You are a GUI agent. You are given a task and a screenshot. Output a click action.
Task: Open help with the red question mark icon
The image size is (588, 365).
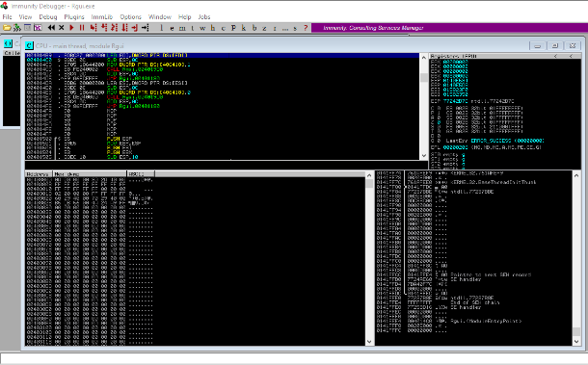[x=306, y=28]
